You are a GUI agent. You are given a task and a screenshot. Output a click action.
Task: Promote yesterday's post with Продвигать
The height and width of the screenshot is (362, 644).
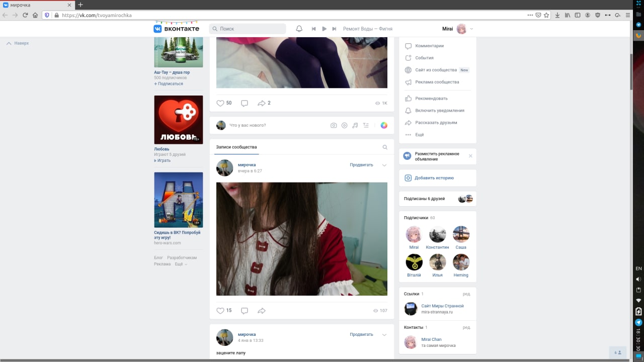coord(362,165)
